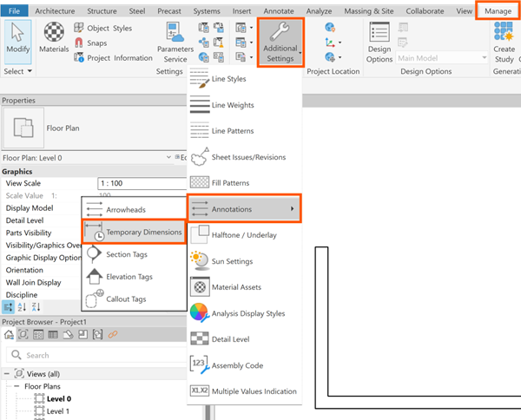Select the Modify tool
This screenshot has height=420, width=521.
click(x=18, y=41)
